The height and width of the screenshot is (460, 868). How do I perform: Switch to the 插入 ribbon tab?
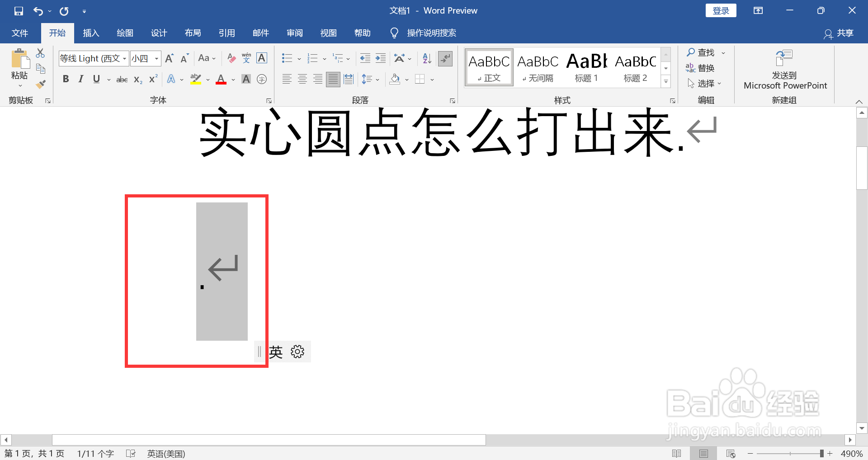pyautogui.click(x=91, y=33)
